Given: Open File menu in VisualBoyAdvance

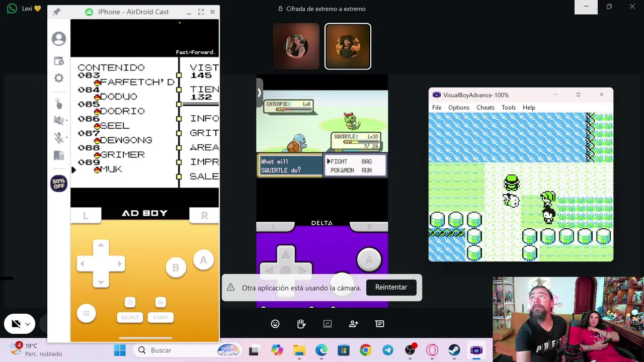Looking at the screenshot, I should [437, 108].
